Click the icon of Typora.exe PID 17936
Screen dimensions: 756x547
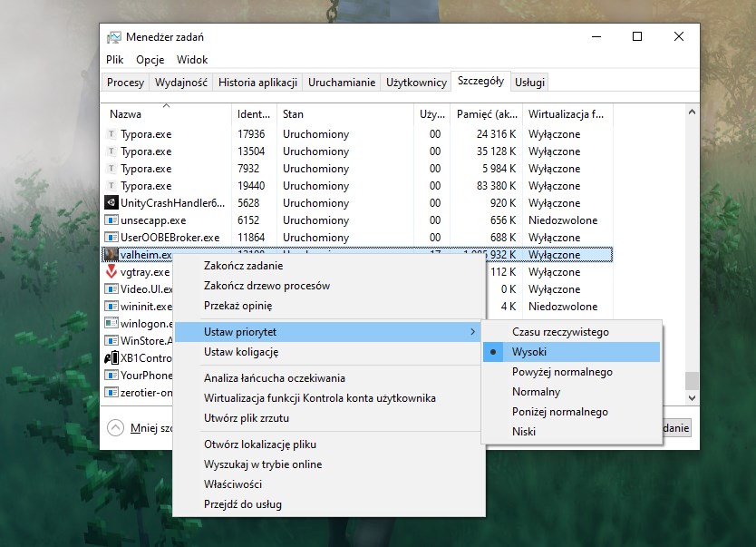(x=111, y=134)
